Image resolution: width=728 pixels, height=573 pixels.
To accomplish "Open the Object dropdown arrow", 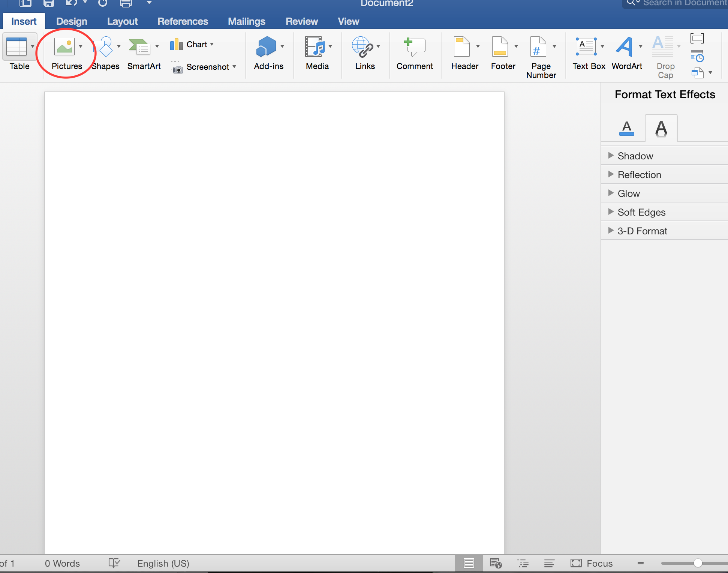I will [710, 73].
